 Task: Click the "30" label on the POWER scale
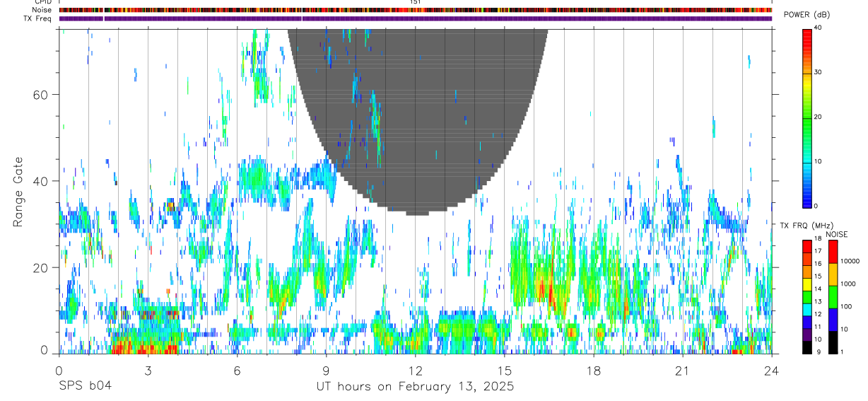coord(819,72)
